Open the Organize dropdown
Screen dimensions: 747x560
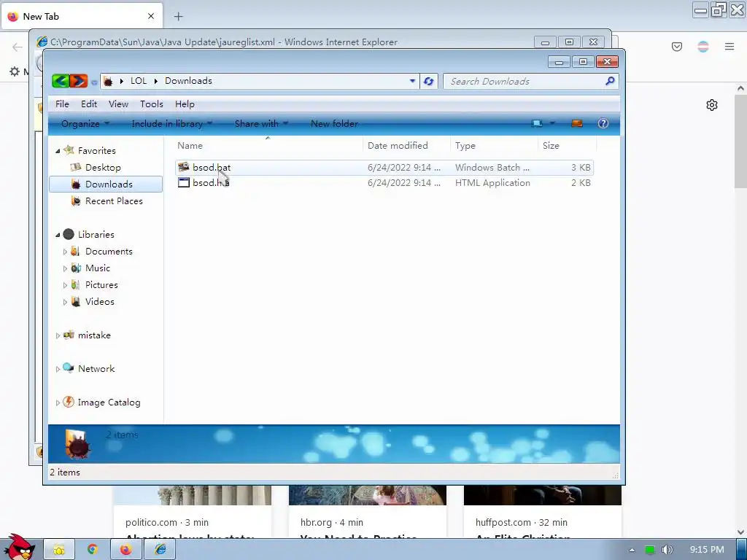point(85,124)
